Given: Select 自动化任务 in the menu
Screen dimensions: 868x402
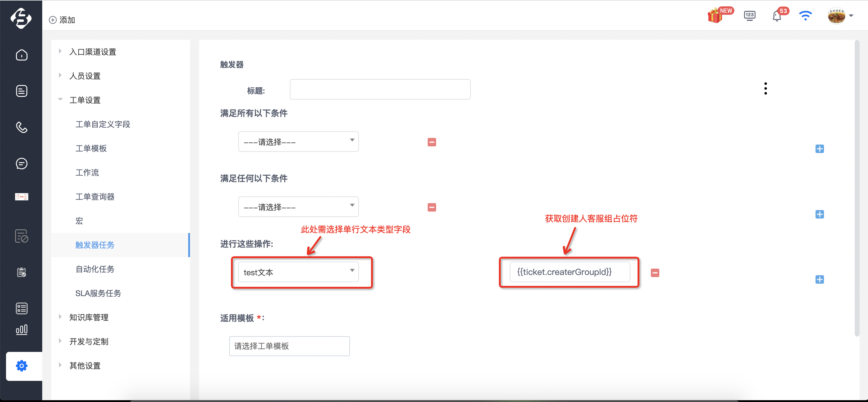Looking at the screenshot, I should (95, 269).
